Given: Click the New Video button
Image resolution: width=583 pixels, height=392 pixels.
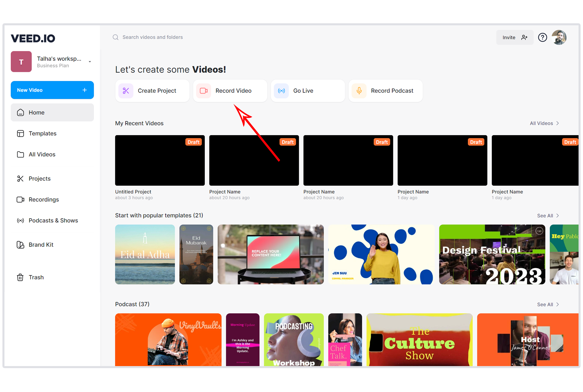Looking at the screenshot, I should [52, 90].
